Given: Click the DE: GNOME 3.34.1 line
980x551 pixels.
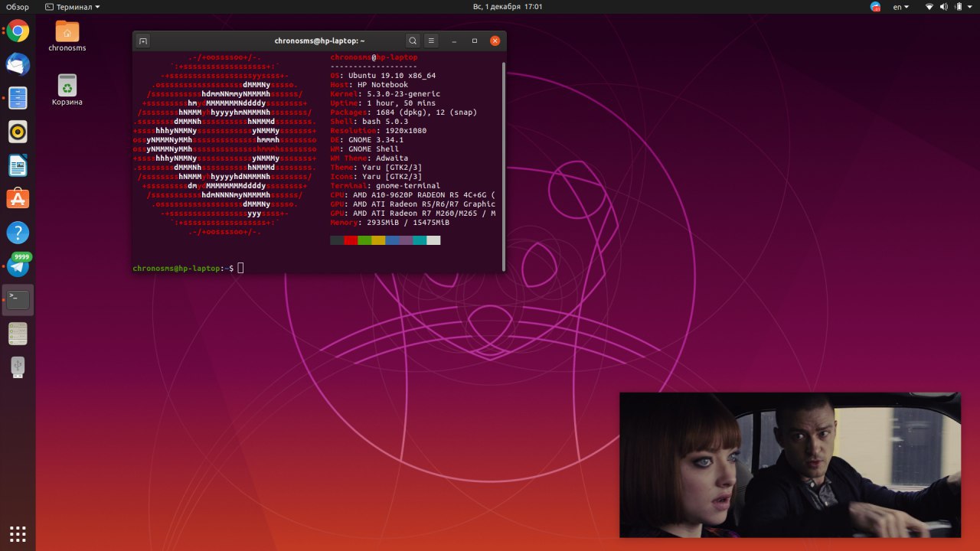Looking at the screenshot, I should [367, 140].
